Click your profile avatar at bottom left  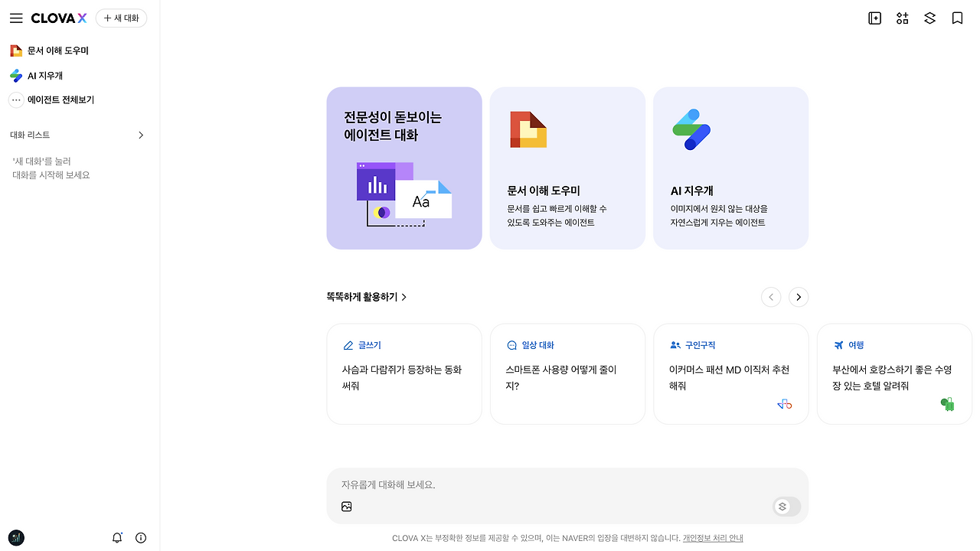[x=15, y=537]
